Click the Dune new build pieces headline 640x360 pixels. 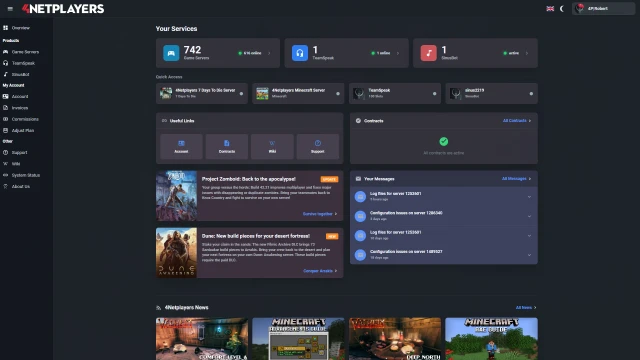(x=256, y=236)
